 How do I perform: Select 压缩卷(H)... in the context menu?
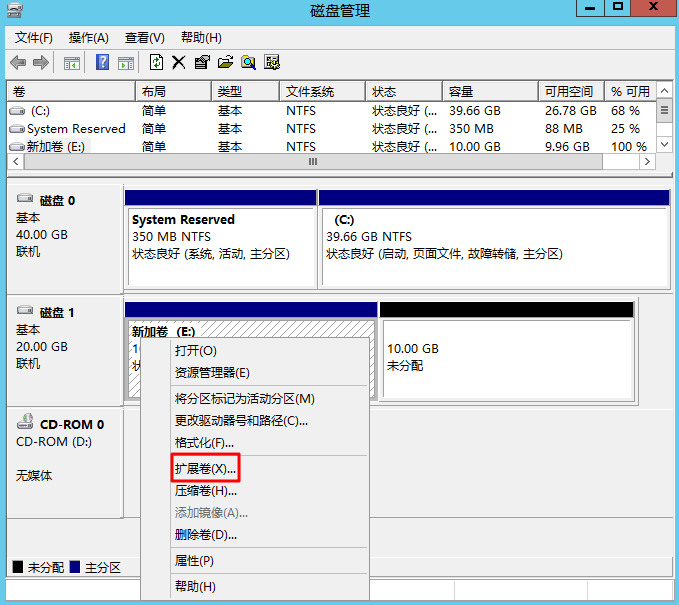[x=269, y=491]
